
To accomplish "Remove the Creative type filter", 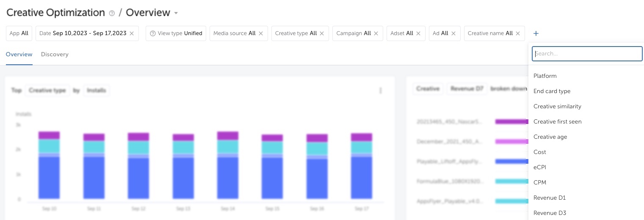I will (322, 33).
